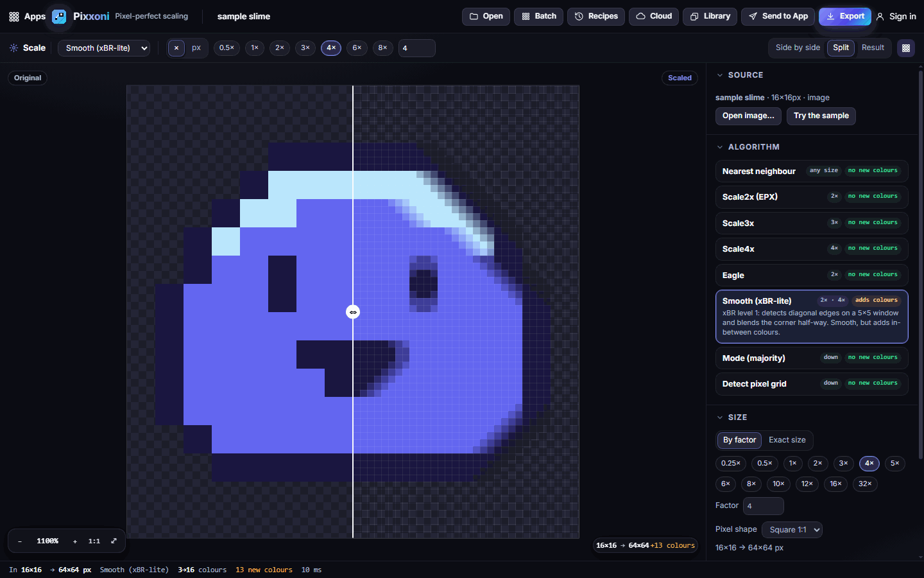Switch to Exact size mode
This screenshot has height=578, width=924.
[x=787, y=440]
